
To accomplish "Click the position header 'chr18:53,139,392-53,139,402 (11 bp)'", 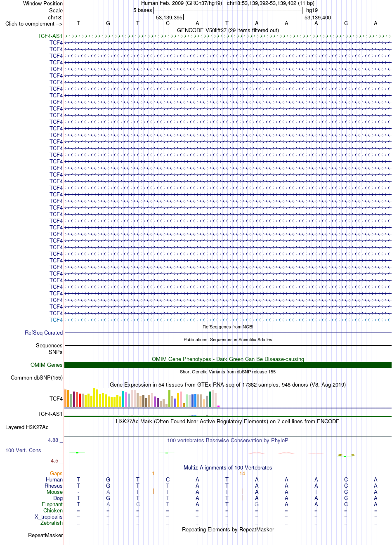I will (271, 3).
